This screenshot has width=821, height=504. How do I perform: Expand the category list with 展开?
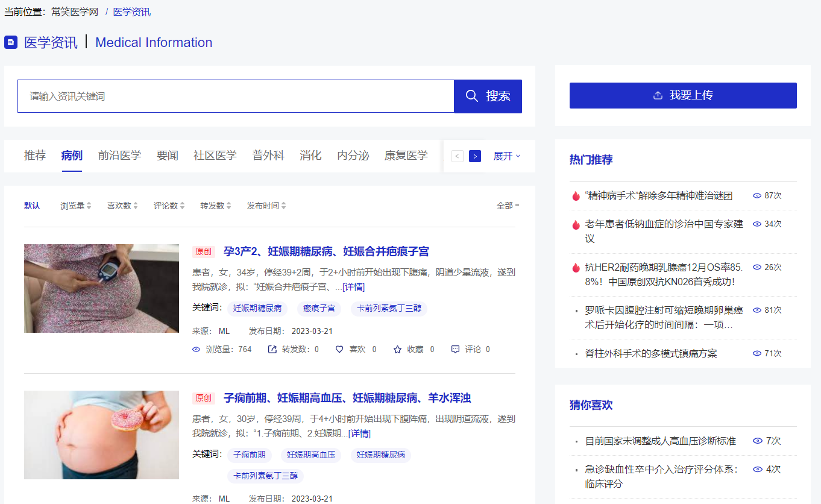pyautogui.click(x=507, y=156)
